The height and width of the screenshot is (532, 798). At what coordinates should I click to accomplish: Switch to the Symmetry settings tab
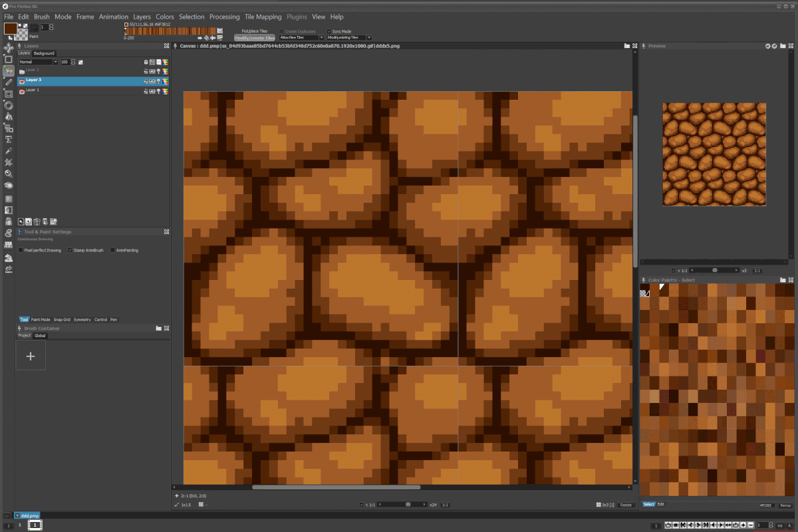click(82, 320)
